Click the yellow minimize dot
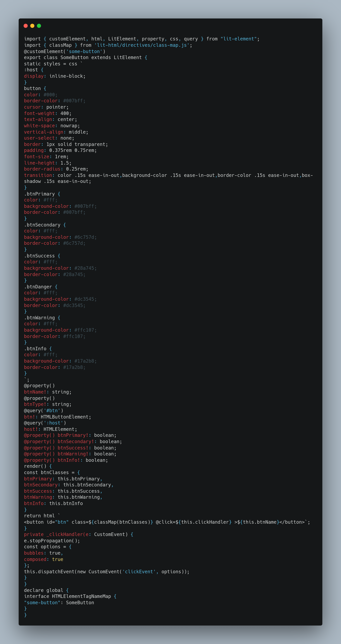Image resolution: width=341 pixels, height=644 pixels. [x=32, y=26]
